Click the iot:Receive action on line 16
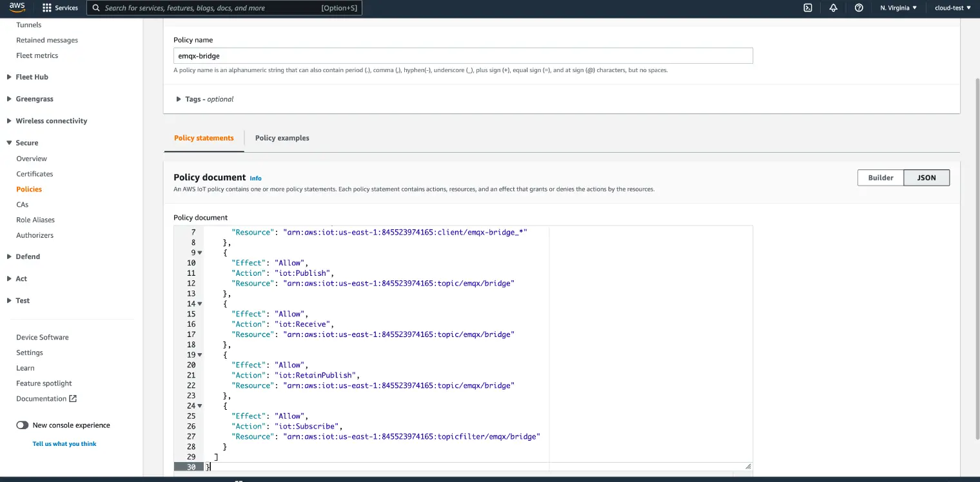This screenshot has width=980, height=482. [303, 324]
